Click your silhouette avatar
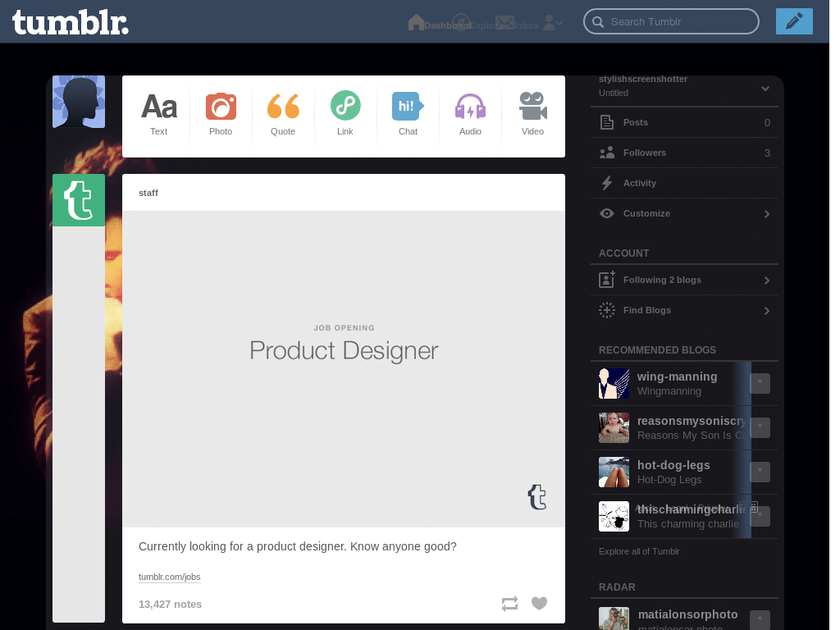Image resolution: width=840 pixels, height=630 pixels. [79, 102]
